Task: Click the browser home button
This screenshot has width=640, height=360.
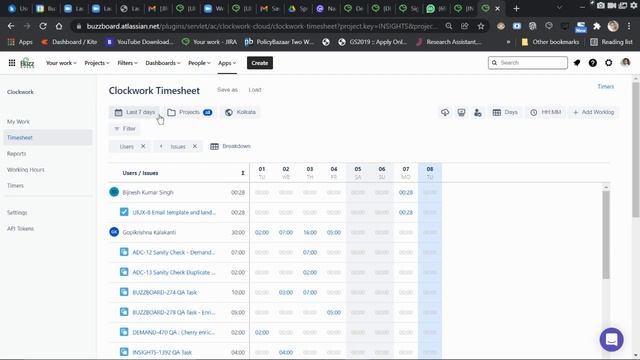Action: [x=59, y=26]
